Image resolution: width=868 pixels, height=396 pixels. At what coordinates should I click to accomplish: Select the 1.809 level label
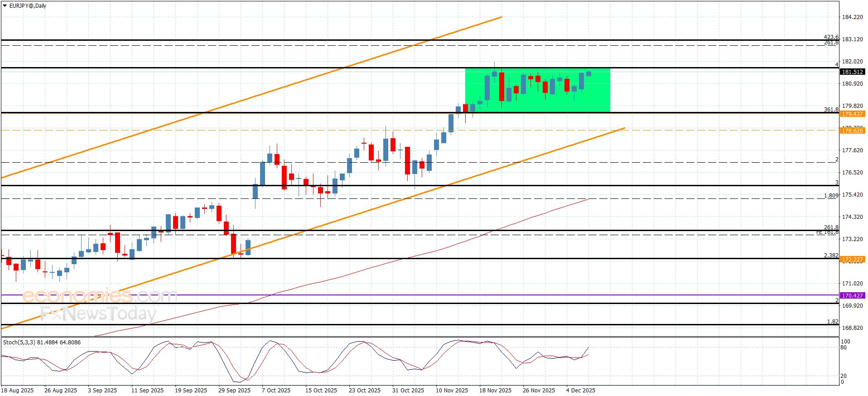pyautogui.click(x=831, y=196)
